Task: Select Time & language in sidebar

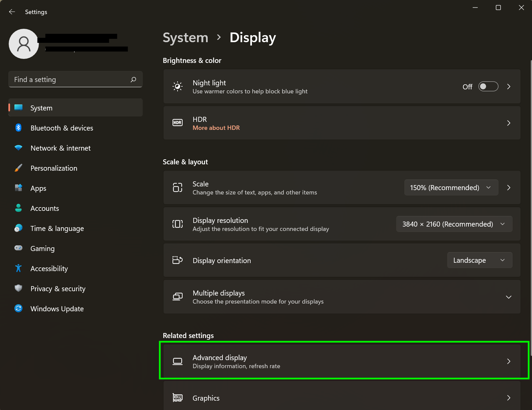Action: 57,228
